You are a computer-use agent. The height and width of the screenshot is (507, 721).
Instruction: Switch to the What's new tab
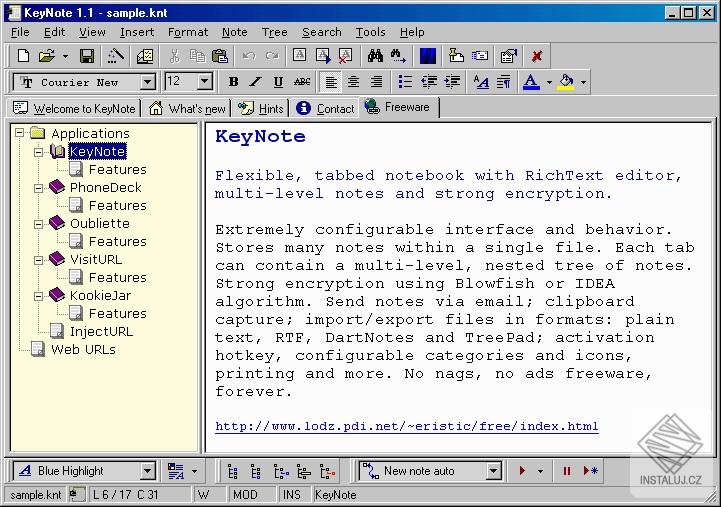pos(187,109)
